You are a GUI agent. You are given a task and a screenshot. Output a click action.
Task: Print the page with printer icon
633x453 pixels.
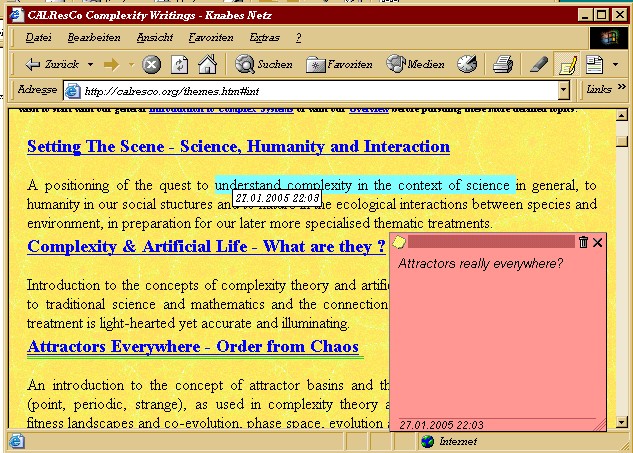[503, 65]
